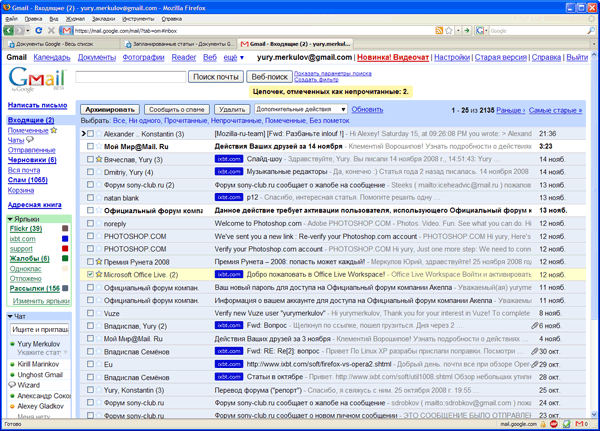Check the natan blank message checkbox

90,198
